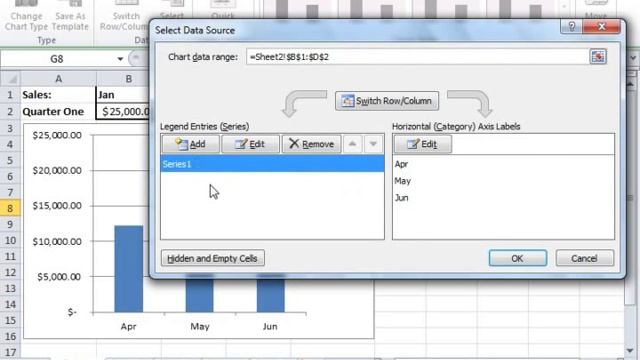
Task: Click $15,000.00 value axis label
Action: click(x=57, y=206)
